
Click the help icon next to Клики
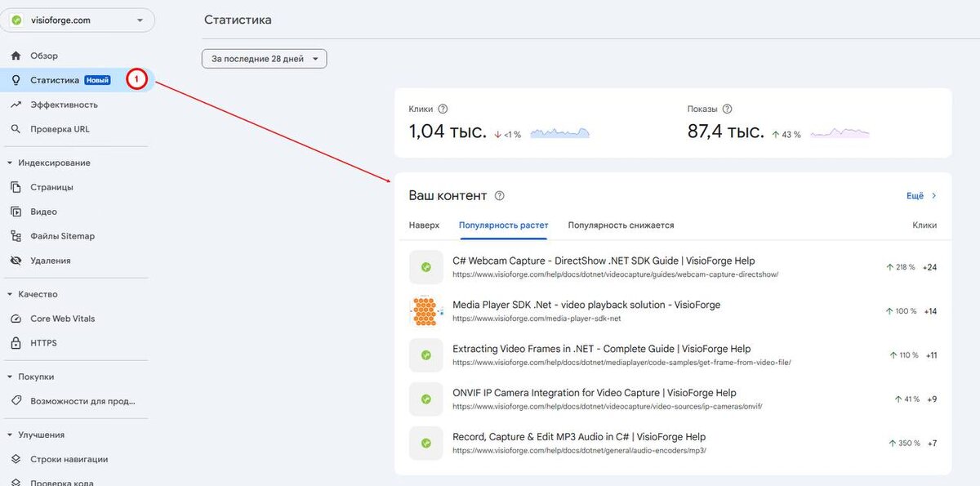[x=443, y=109]
